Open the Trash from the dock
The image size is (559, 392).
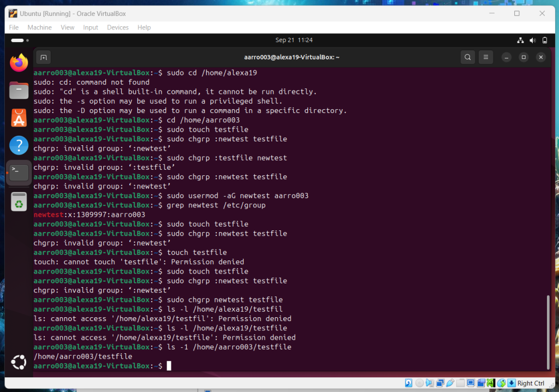tap(19, 201)
